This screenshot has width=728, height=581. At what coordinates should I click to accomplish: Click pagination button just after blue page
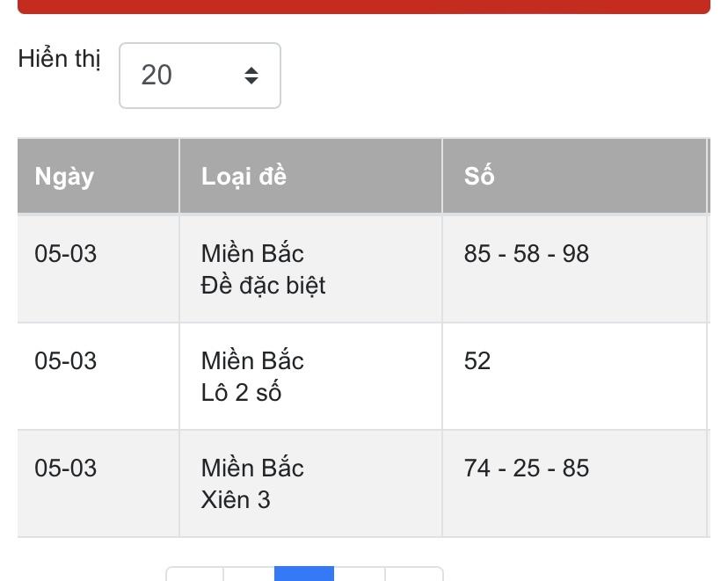[x=360, y=574]
